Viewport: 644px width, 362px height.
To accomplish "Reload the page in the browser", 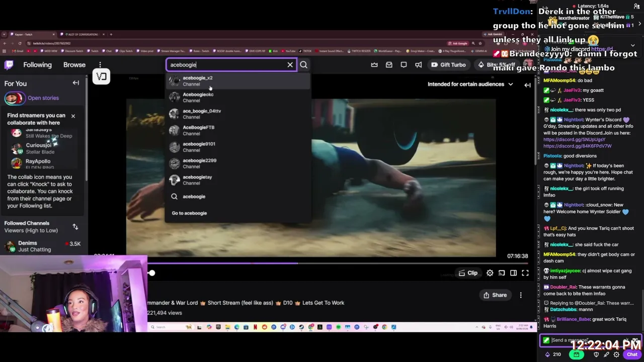I will pos(19,43).
